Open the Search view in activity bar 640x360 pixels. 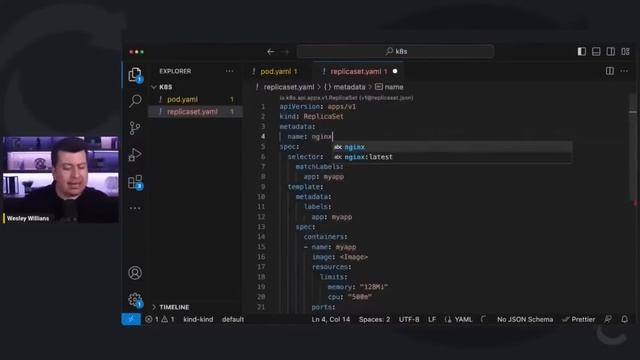coord(135,101)
